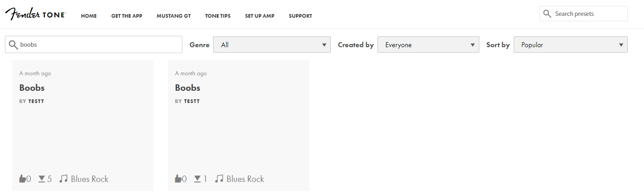Click download icon on second preset card

(x=197, y=179)
